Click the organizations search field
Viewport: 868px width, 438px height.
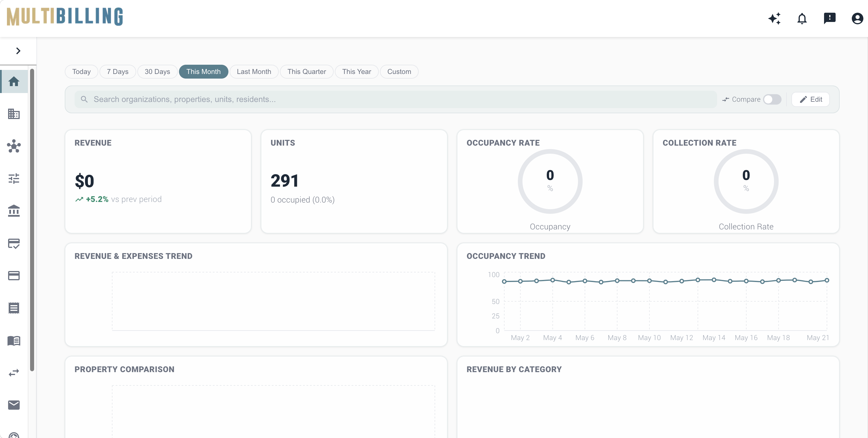(396, 99)
